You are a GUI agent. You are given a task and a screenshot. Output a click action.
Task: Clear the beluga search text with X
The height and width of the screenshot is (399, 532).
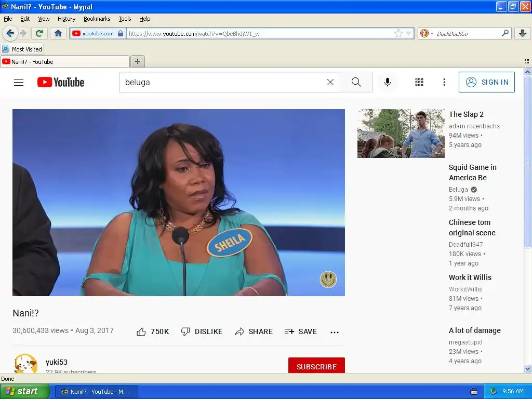tap(330, 82)
